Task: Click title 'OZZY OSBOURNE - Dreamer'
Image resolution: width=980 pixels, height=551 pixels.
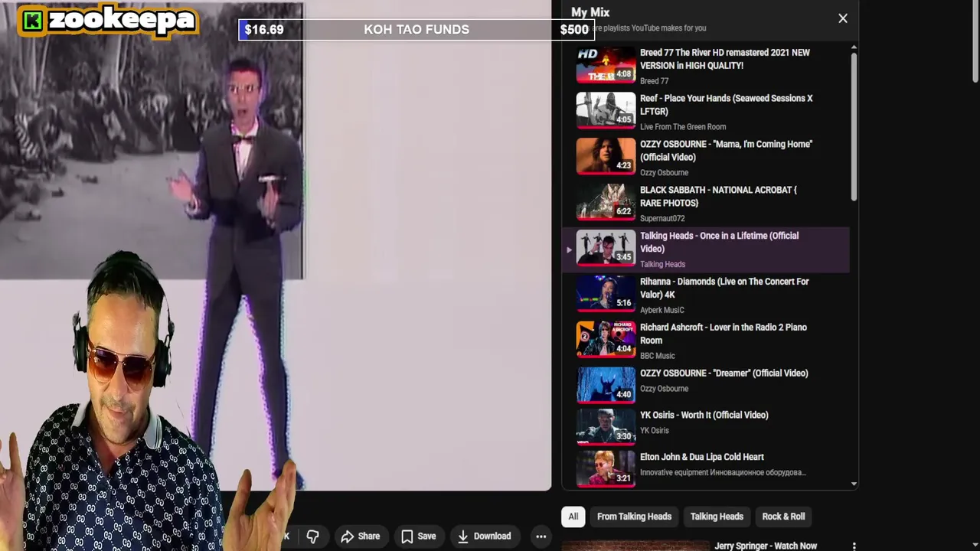Action: [x=724, y=373]
